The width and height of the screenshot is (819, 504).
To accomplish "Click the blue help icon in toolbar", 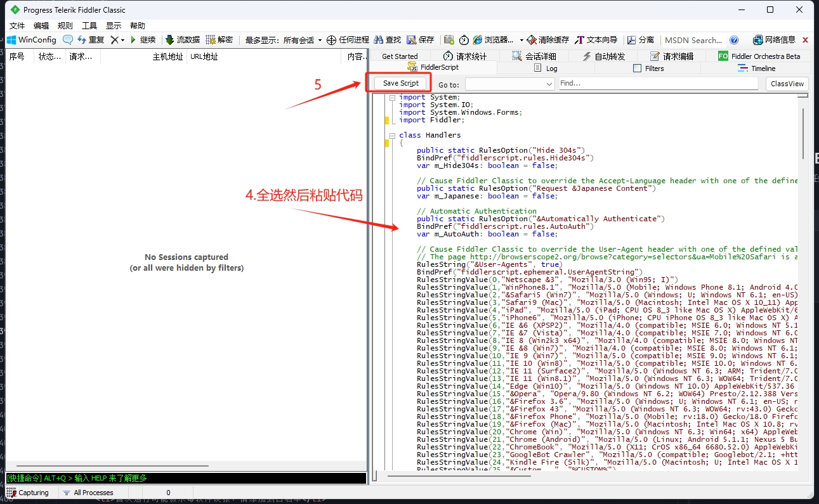I will (734, 40).
